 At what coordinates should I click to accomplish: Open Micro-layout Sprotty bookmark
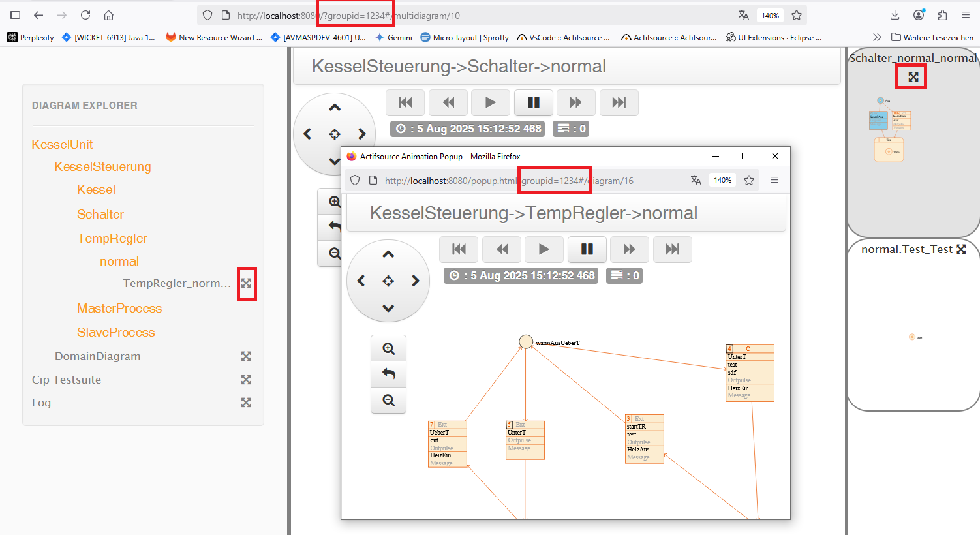click(464, 38)
